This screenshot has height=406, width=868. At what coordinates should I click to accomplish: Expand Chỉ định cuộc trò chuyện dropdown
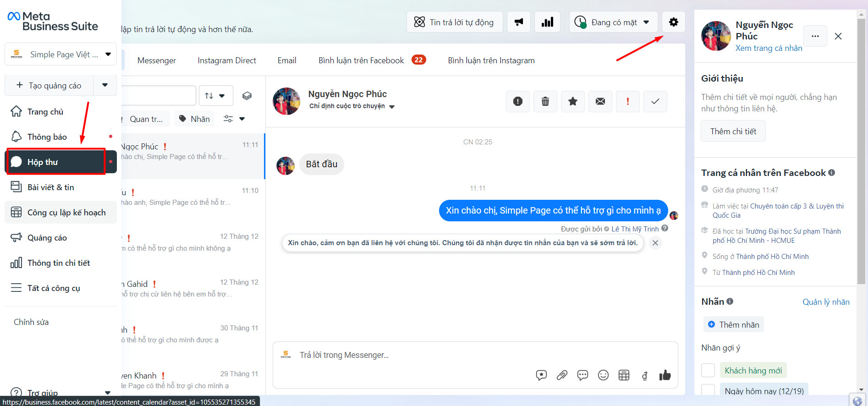pos(352,106)
